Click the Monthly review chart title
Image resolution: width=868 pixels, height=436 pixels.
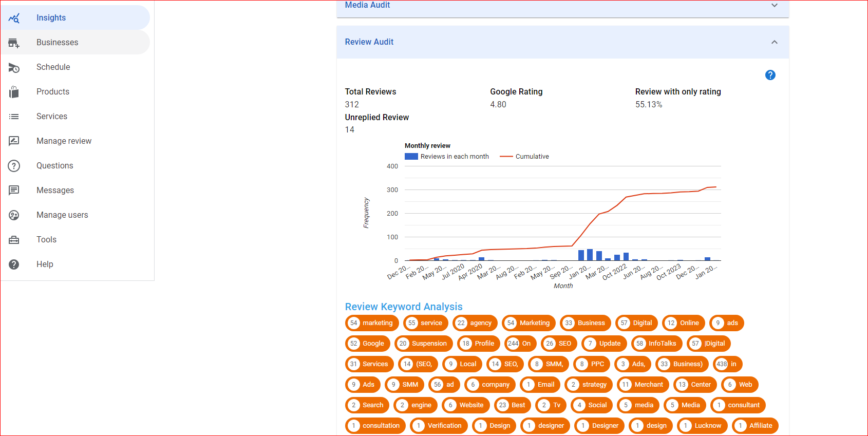[x=427, y=146]
